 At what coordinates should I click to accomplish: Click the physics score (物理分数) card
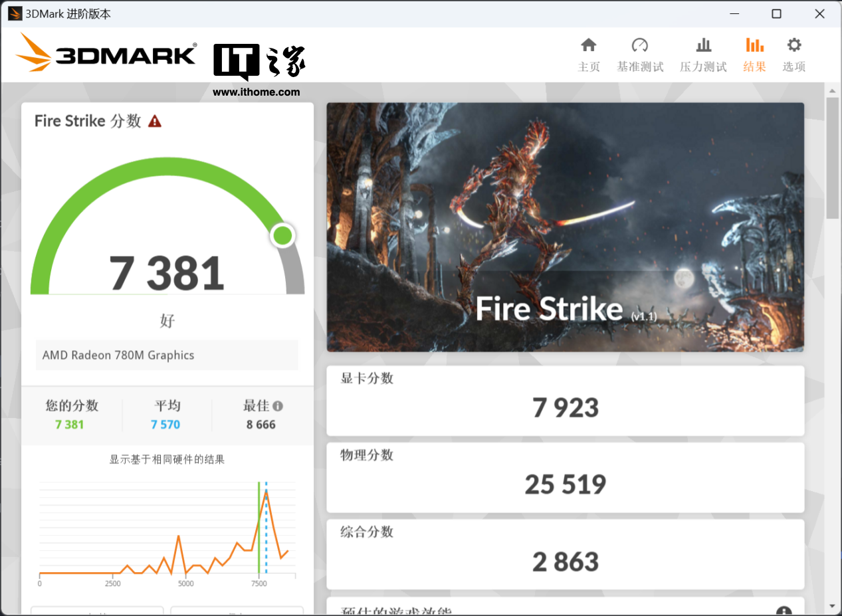(x=565, y=477)
